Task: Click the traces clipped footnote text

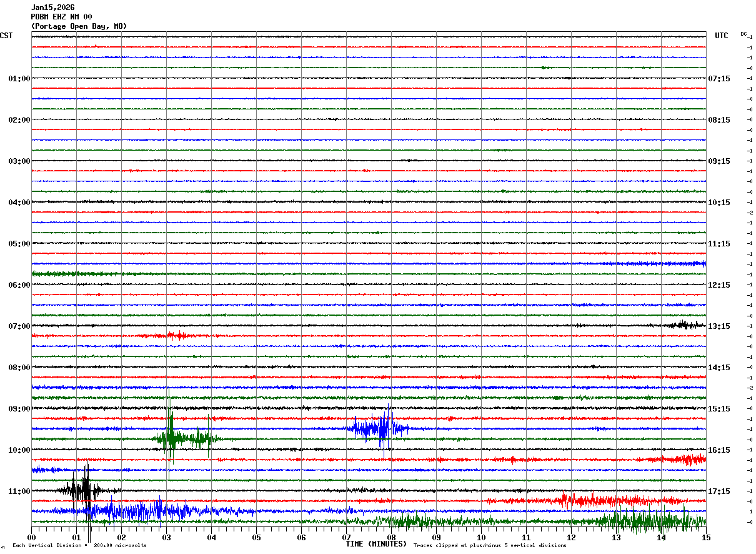Action: click(x=490, y=545)
